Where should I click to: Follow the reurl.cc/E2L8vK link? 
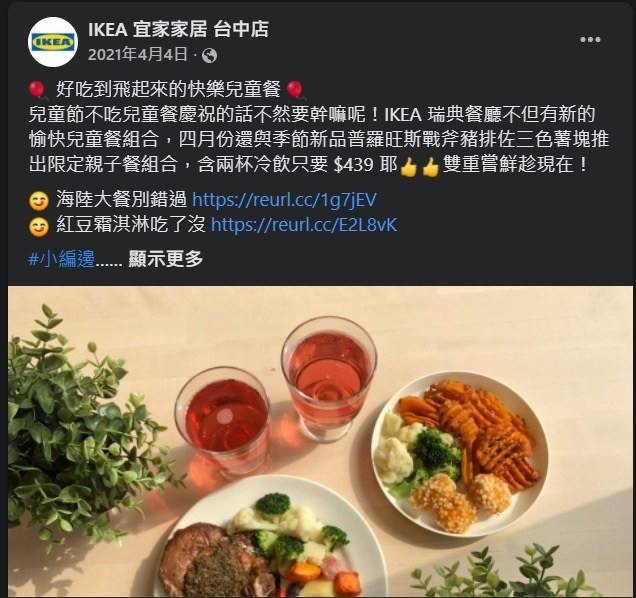[x=304, y=225]
